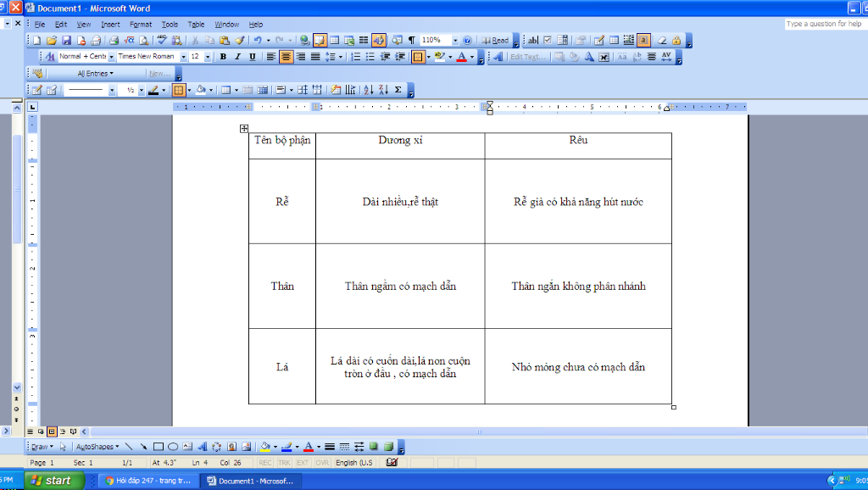Screen dimensions: 868x490
Task: Click the Read button in the toolbar
Action: click(496, 40)
